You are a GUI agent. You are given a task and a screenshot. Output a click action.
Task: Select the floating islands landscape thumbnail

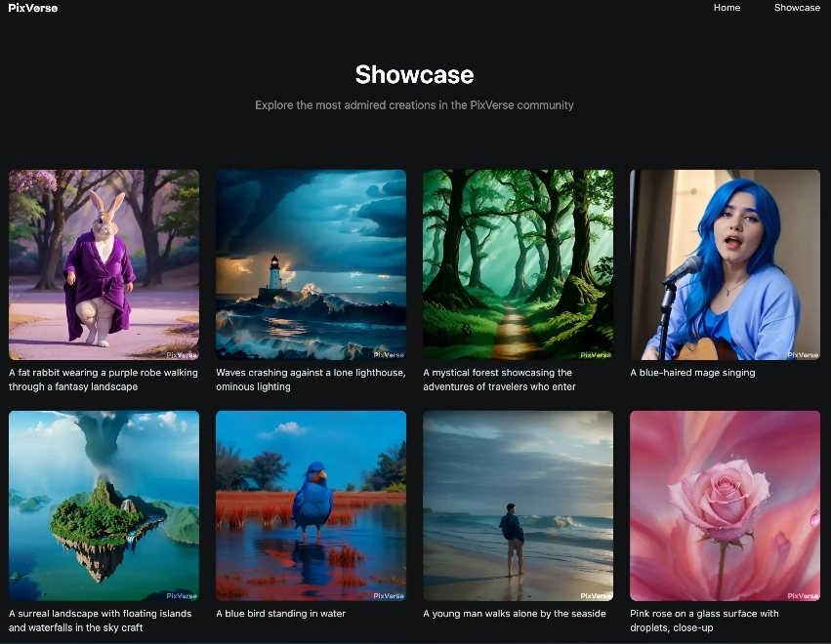coord(104,505)
